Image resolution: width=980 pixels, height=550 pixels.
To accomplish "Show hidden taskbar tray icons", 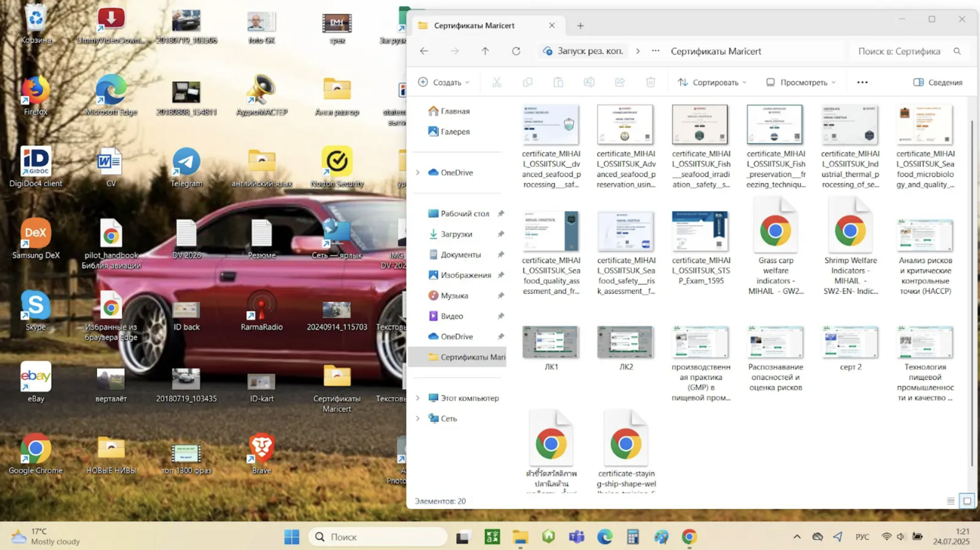I will pos(797,537).
